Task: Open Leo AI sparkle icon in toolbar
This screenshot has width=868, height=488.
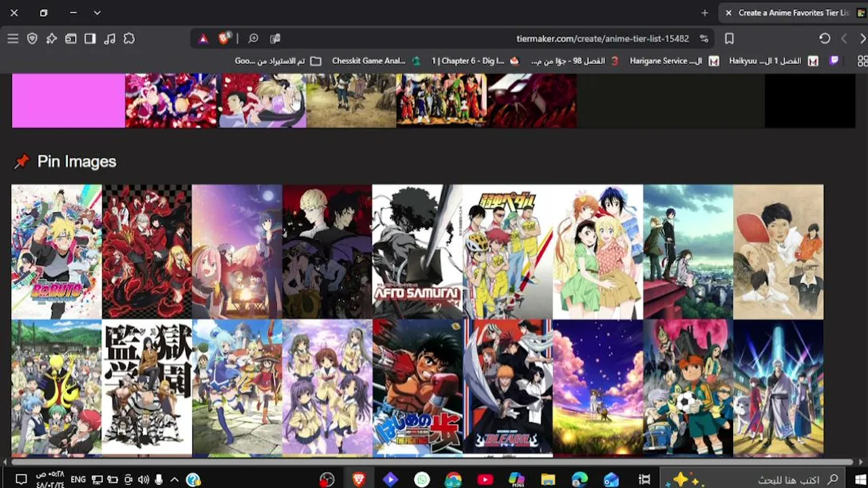Action: [52, 39]
